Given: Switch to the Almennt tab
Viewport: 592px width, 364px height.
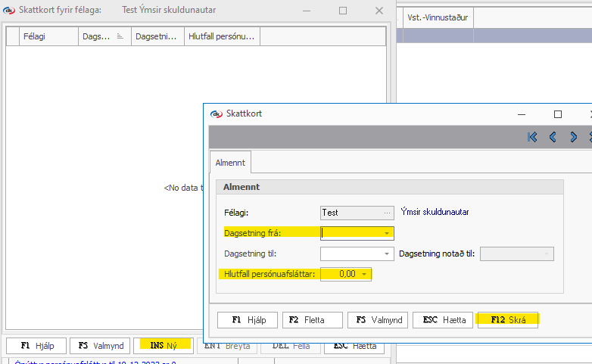Looking at the screenshot, I should coord(230,162).
